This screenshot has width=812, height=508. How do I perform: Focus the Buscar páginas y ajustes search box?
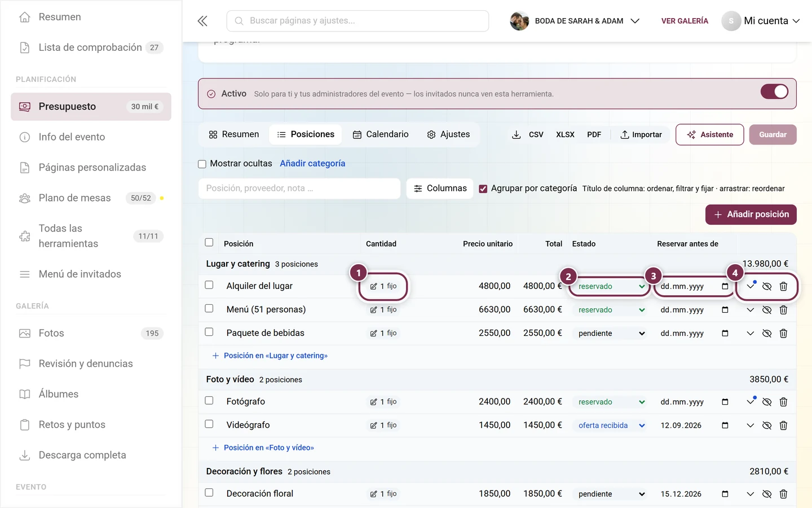click(358, 21)
